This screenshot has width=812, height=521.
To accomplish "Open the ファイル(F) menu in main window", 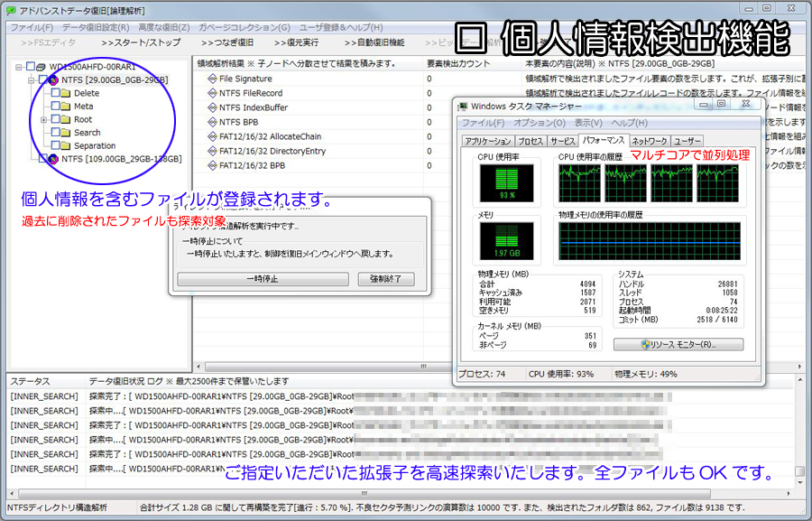I will 32,27.
